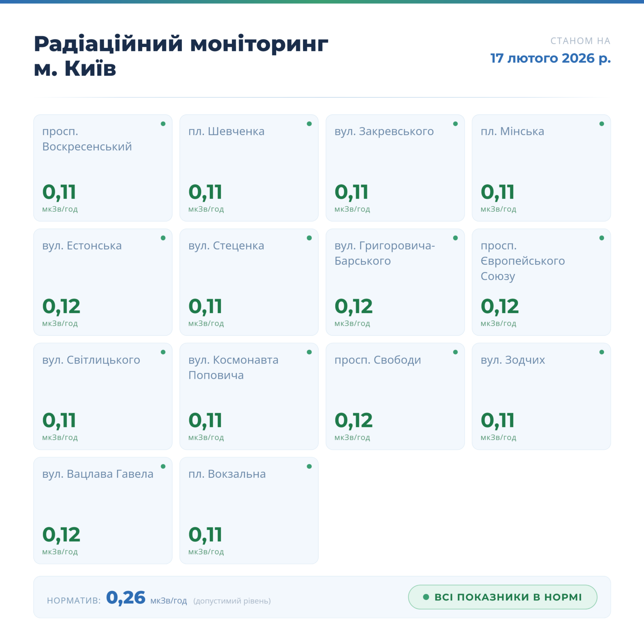Open вул. Космонавта Поповича station label
The width and height of the screenshot is (644, 644).
point(233,367)
